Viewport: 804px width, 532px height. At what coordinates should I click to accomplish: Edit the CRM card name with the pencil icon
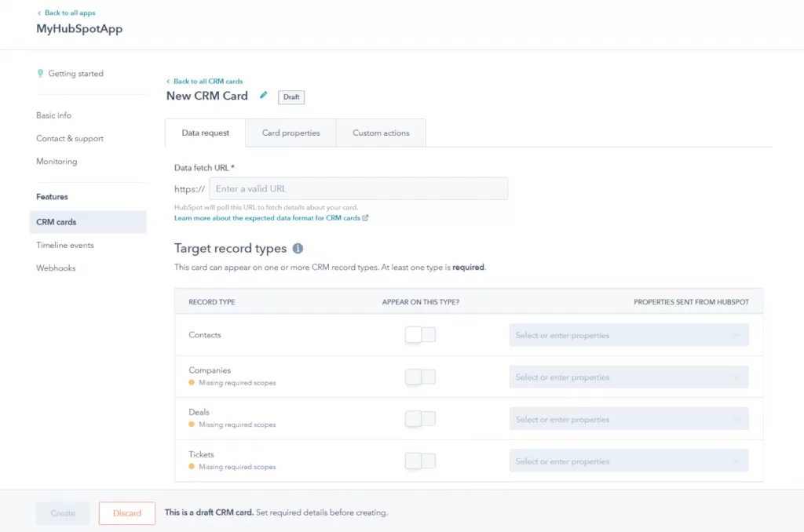pos(263,96)
